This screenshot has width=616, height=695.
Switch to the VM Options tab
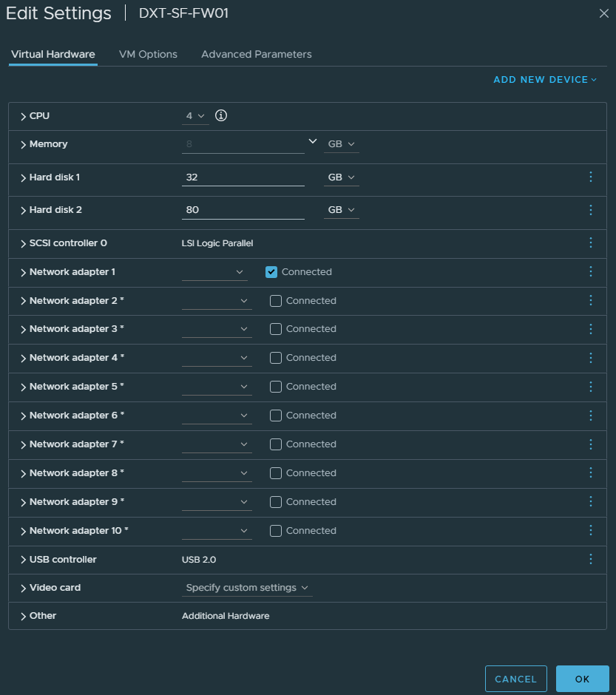[148, 54]
